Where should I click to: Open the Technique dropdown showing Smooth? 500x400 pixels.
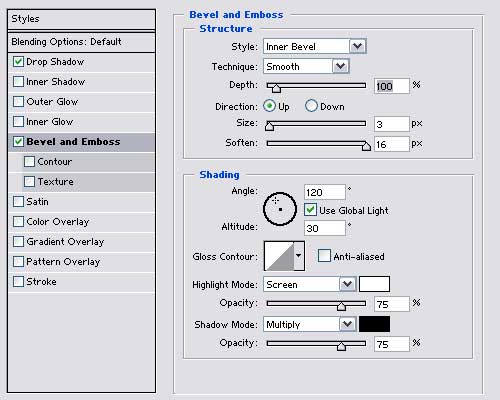pos(306,66)
